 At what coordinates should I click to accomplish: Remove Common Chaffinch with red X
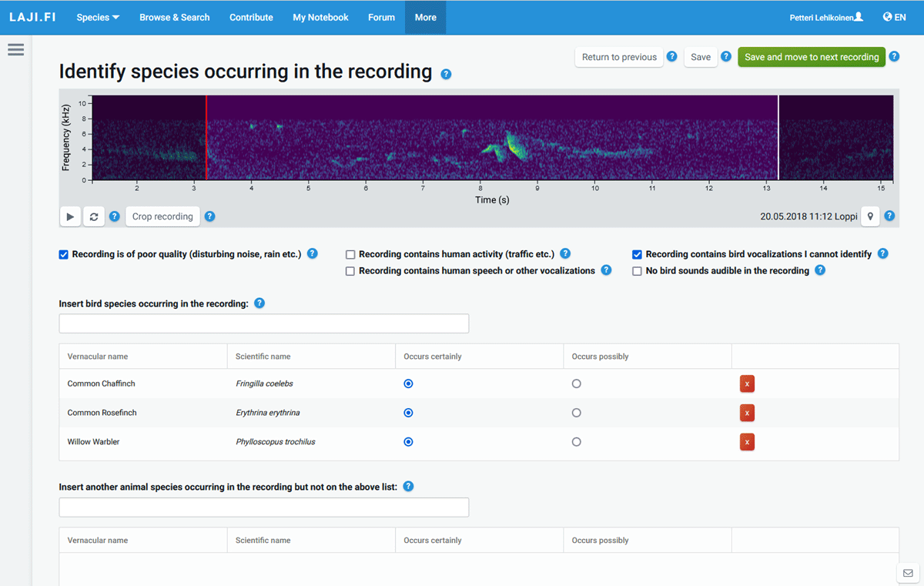click(747, 383)
